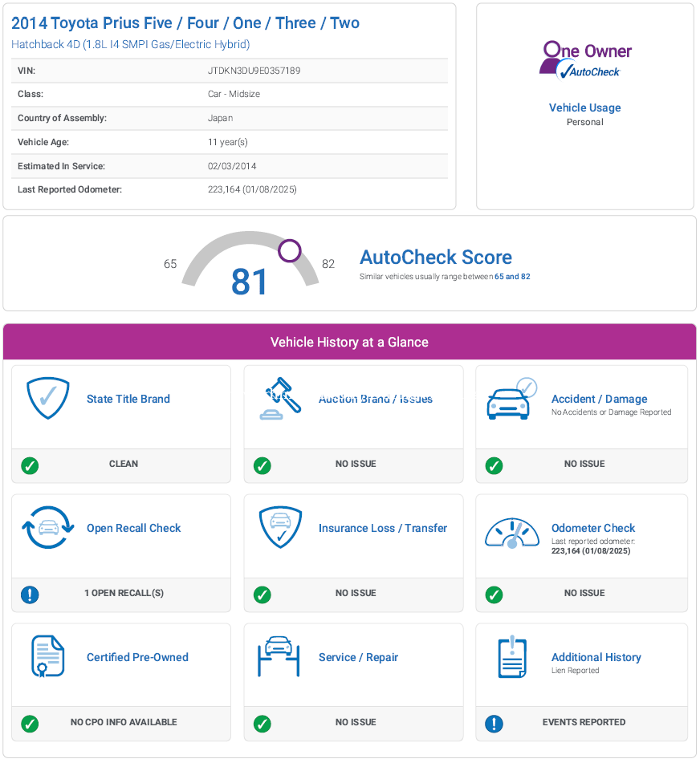The width and height of the screenshot is (700, 763).
Task: Click the Car - Midsize class value
Action: pos(234,94)
